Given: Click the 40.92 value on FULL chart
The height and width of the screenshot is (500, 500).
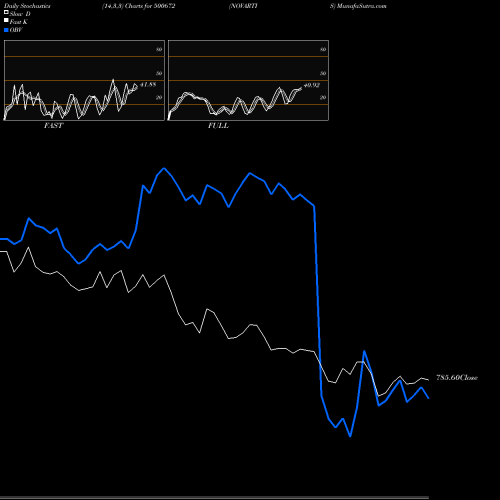Looking at the screenshot, I should 312,85.
